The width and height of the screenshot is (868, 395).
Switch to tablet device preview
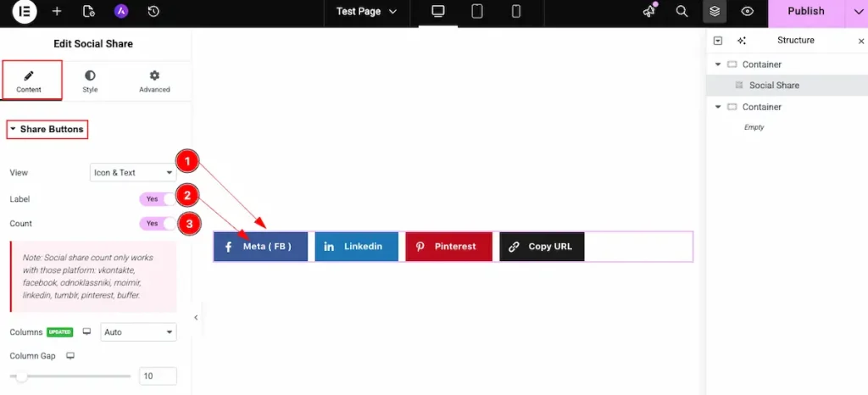pos(477,12)
